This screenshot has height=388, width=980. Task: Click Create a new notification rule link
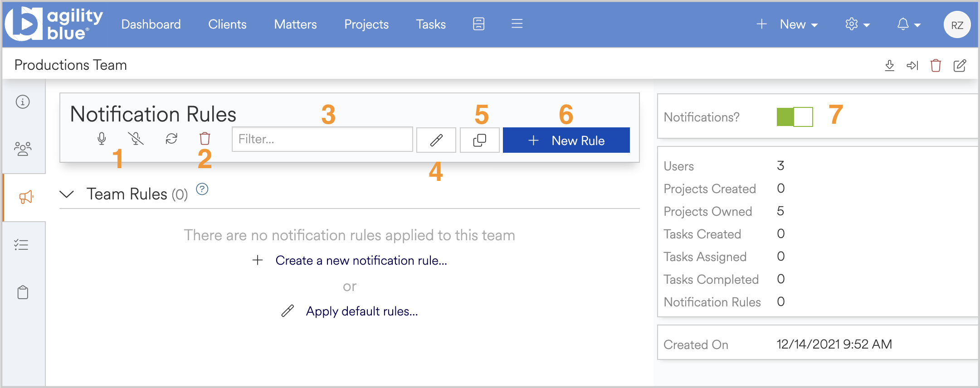click(x=361, y=261)
